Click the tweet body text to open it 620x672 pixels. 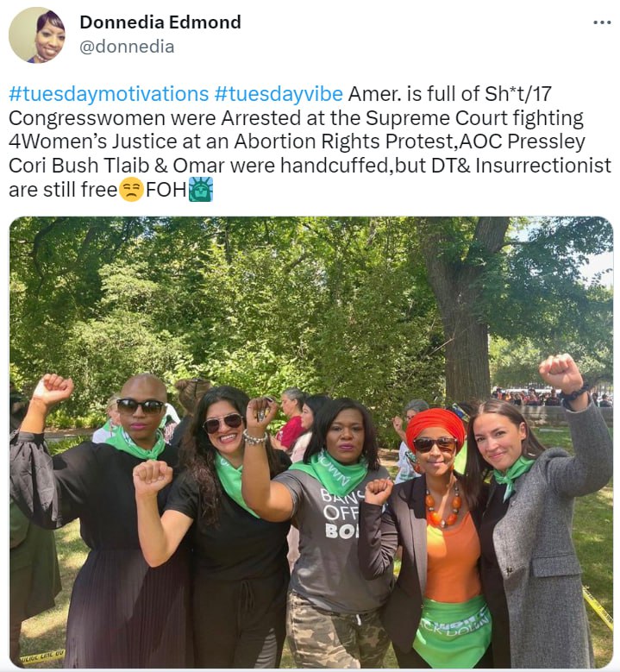[310, 141]
